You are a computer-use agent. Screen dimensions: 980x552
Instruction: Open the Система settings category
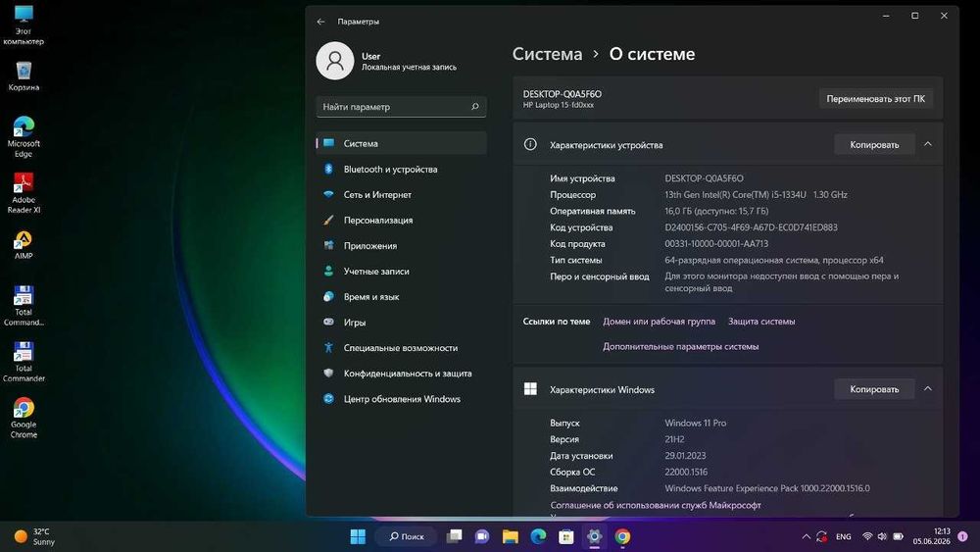coord(401,143)
